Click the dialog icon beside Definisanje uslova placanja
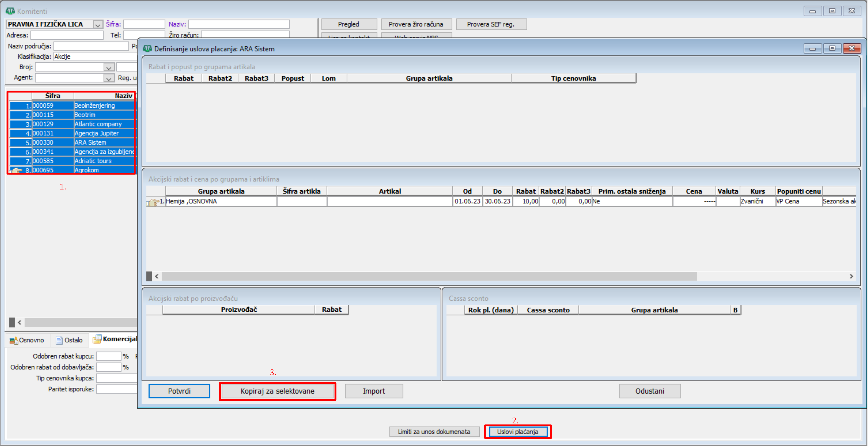Viewport: 868px width, 446px height. [x=147, y=48]
